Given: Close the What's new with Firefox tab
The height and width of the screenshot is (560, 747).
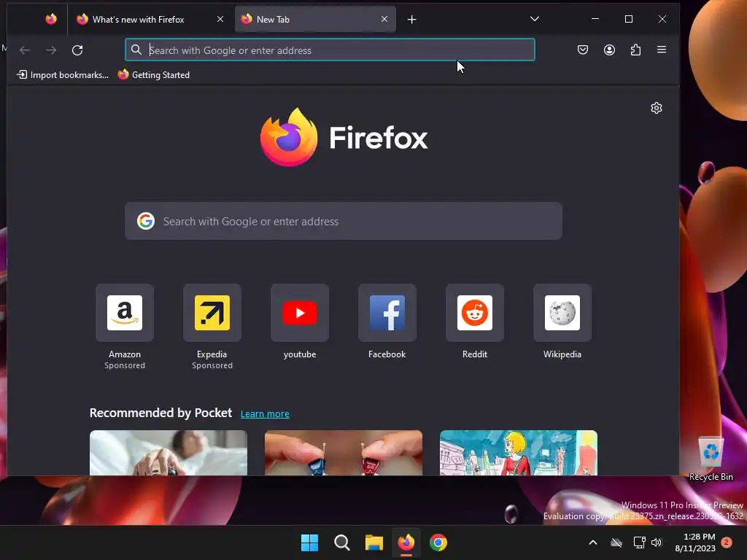Looking at the screenshot, I should [x=220, y=19].
